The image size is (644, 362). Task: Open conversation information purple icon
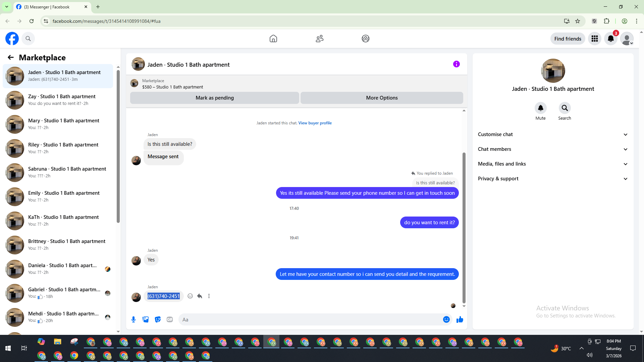[457, 64]
